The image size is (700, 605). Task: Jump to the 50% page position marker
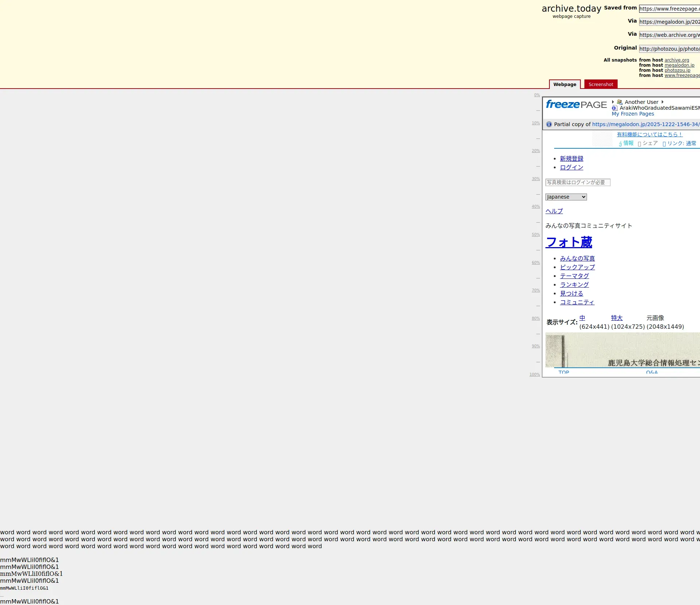point(535,235)
